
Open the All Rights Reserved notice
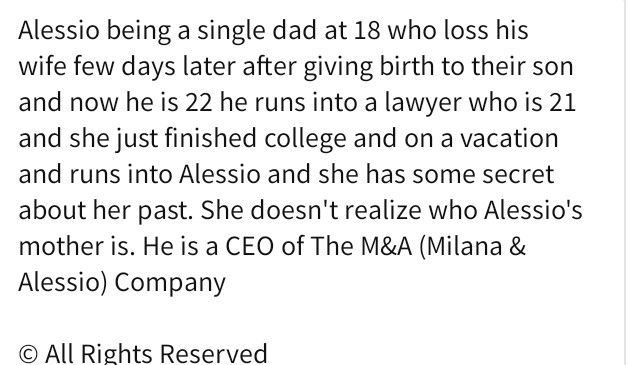(x=143, y=354)
